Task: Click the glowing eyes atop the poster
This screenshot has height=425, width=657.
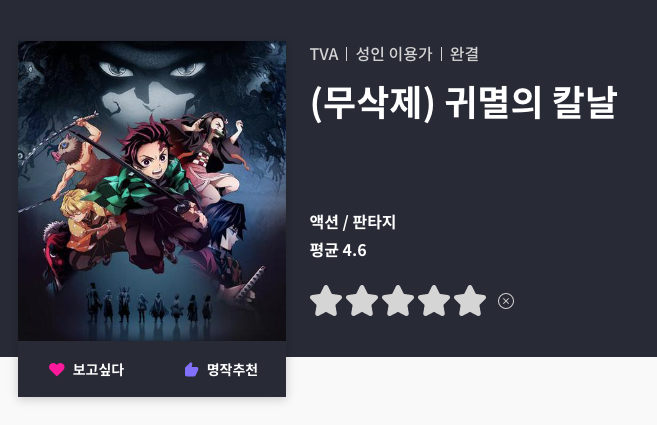Action: (x=152, y=69)
